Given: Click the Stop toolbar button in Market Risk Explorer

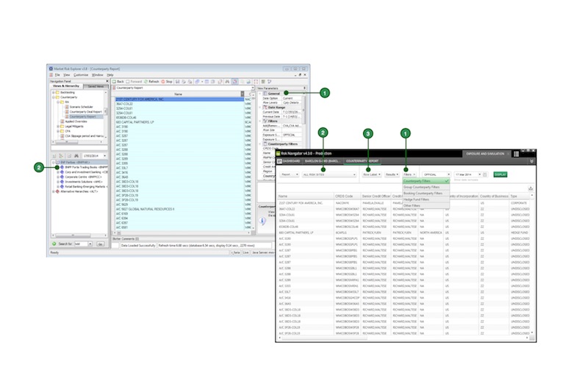Looking at the screenshot, I should (167, 82).
